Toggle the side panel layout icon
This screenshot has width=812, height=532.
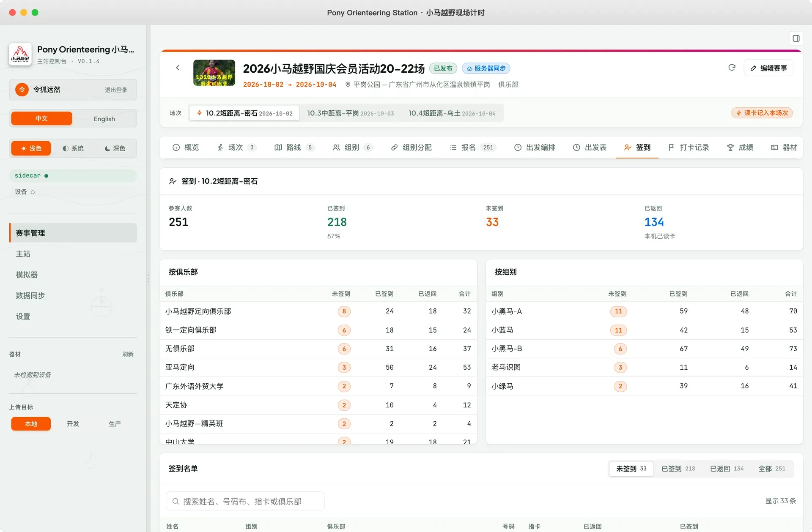[796, 38]
